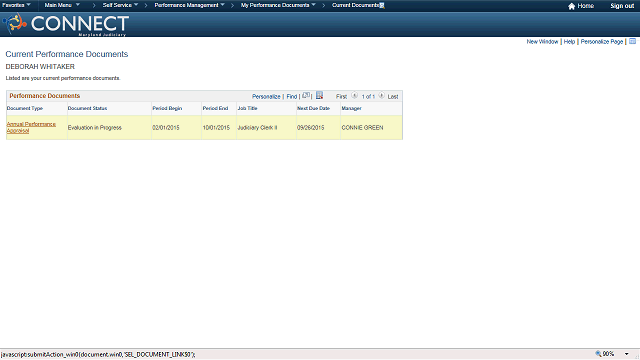Show next row arrow icon
The image size is (640, 360).
(x=381, y=96)
